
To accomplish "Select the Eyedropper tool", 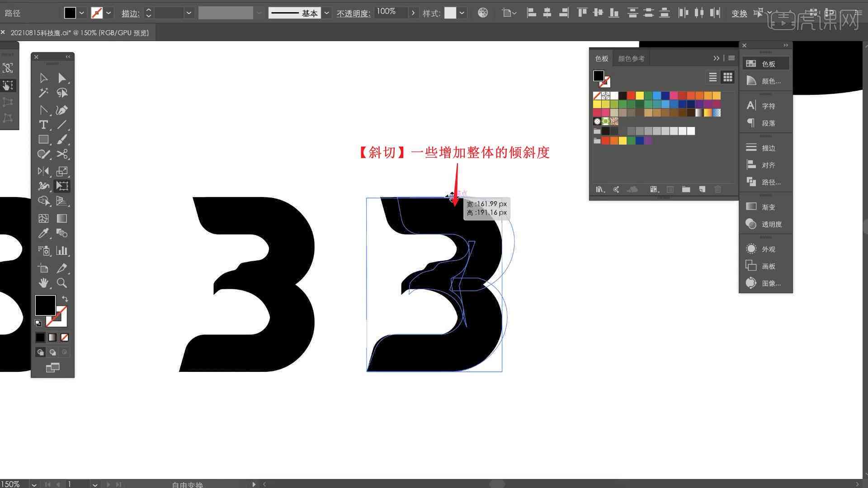I will pos(43,234).
